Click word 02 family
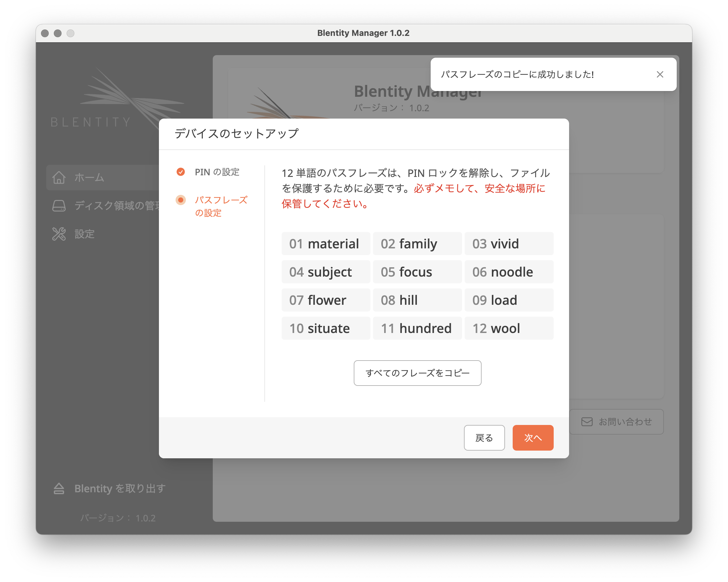This screenshot has height=582, width=728. click(x=418, y=244)
